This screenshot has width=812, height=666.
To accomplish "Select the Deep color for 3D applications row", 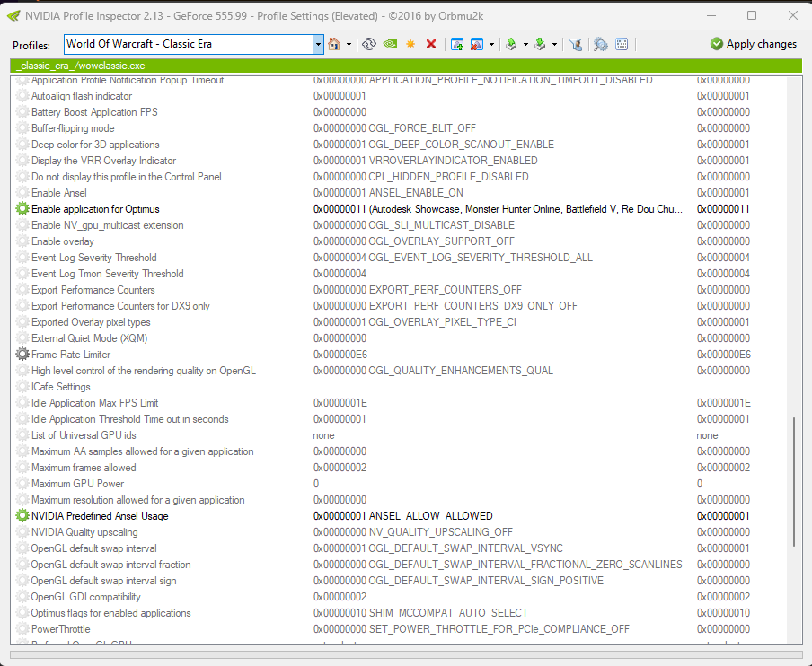I will click(399, 145).
